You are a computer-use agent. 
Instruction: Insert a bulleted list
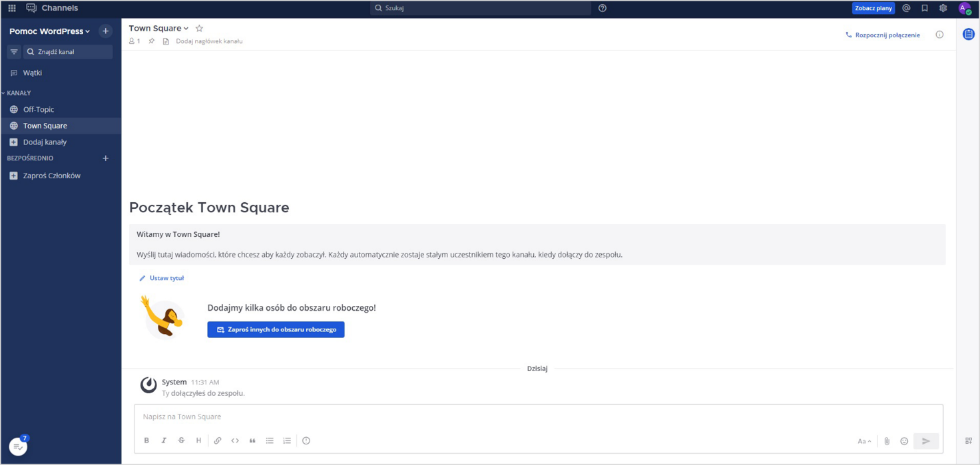270,440
